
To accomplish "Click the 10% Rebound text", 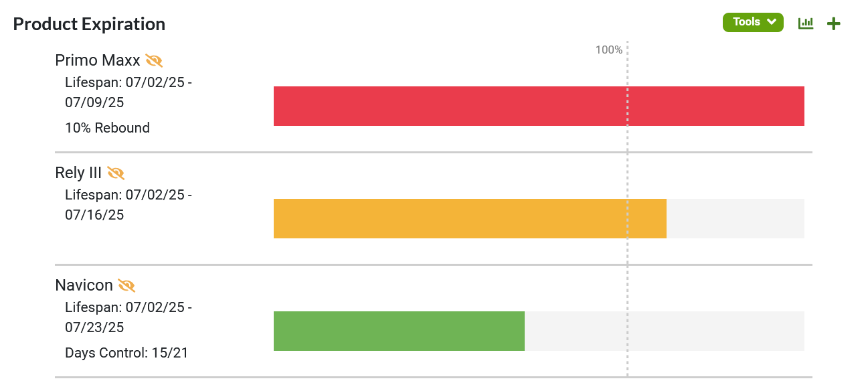I will (x=107, y=128).
